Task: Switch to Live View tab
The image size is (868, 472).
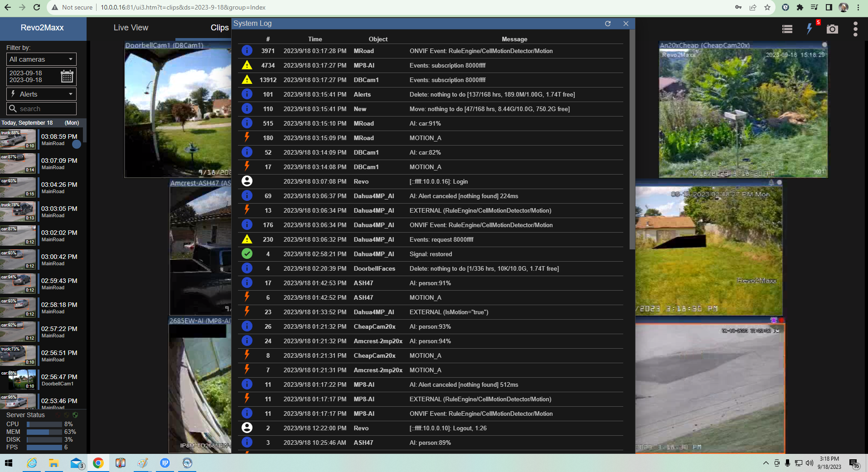Action: click(131, 28)
